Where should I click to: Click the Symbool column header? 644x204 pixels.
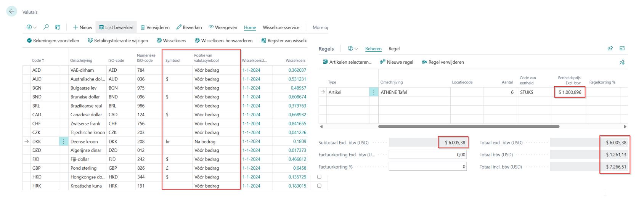(173, 60)
